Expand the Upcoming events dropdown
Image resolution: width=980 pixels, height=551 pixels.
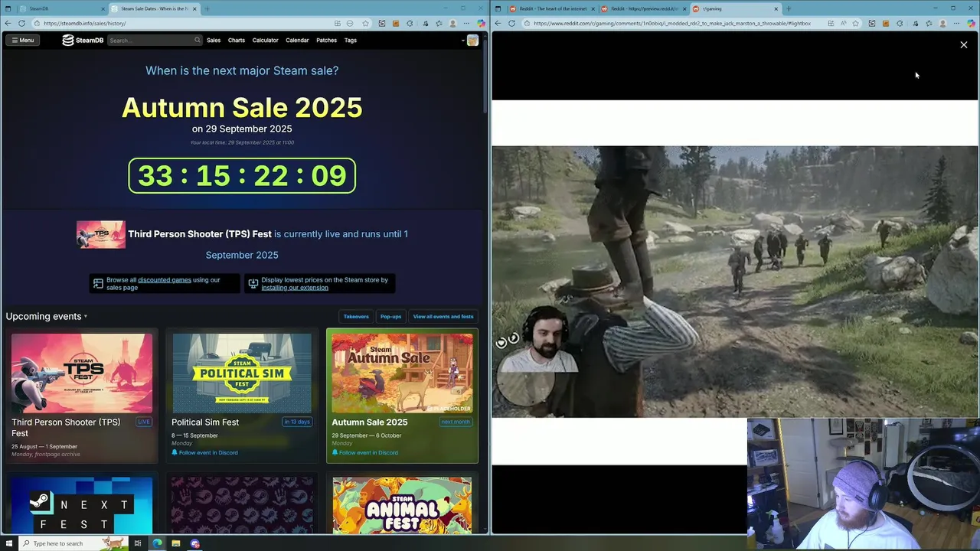(47, 316)
